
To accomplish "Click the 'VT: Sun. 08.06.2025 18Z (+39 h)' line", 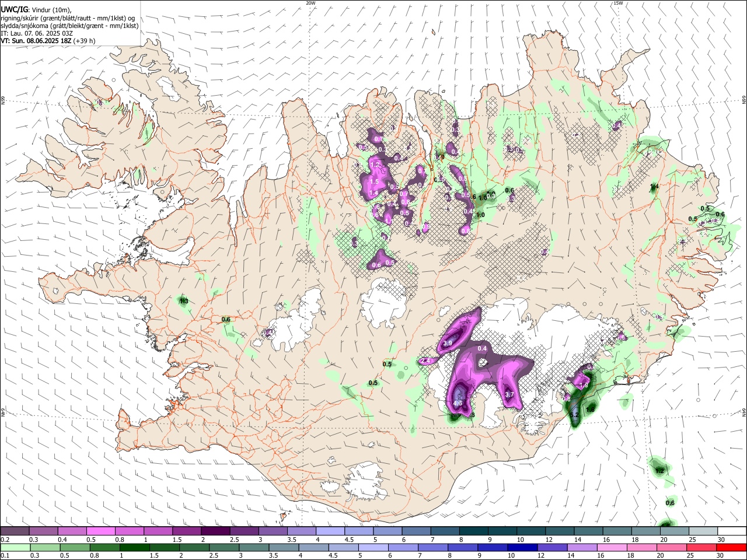I will tap(48, 41).
